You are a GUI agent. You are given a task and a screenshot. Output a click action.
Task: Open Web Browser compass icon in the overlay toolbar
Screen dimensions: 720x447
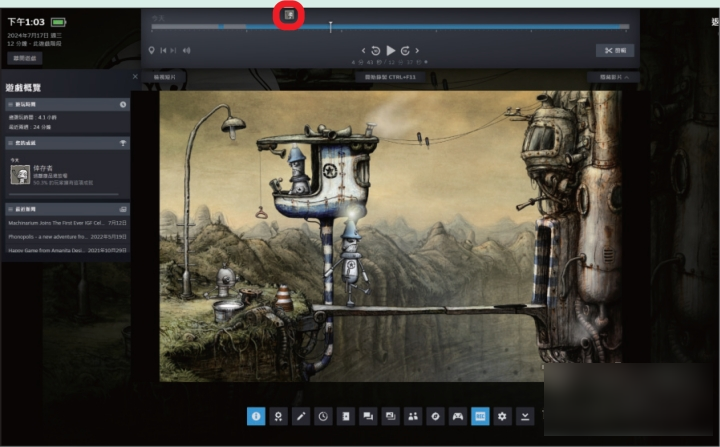click(x=435, y=416)
